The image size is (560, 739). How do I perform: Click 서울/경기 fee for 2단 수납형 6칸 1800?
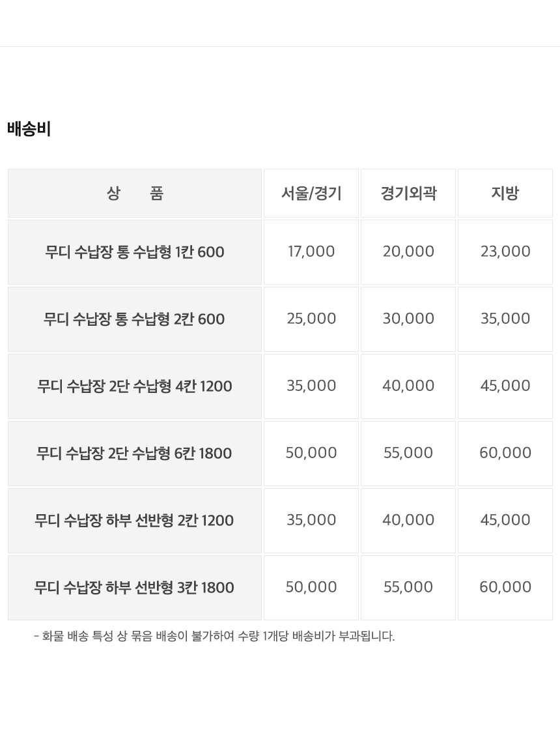click(311, 453)
